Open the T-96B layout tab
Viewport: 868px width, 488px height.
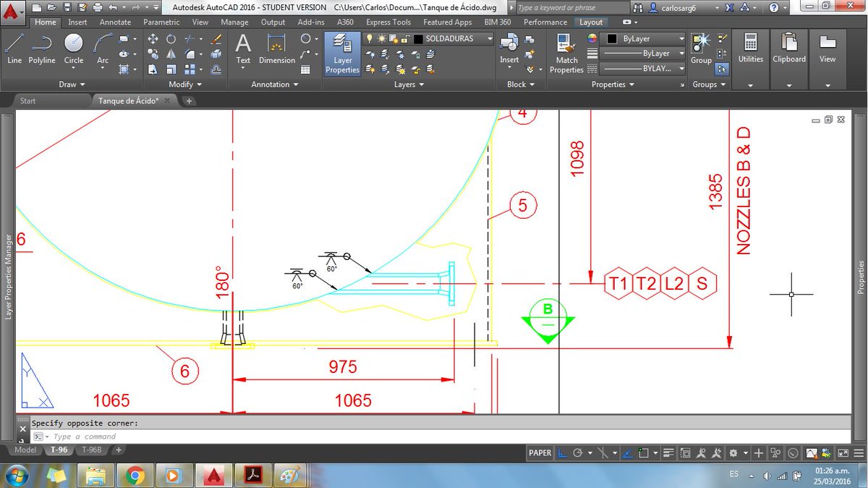pos(92,450)
